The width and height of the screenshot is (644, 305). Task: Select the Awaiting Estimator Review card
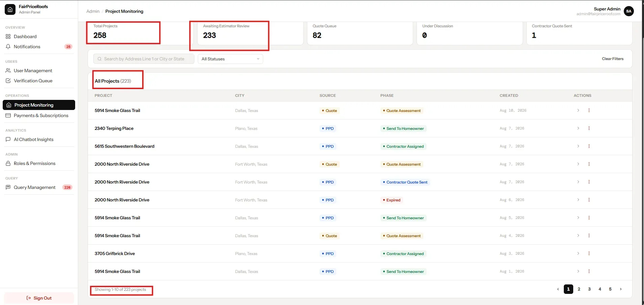[x=250, y=33]
